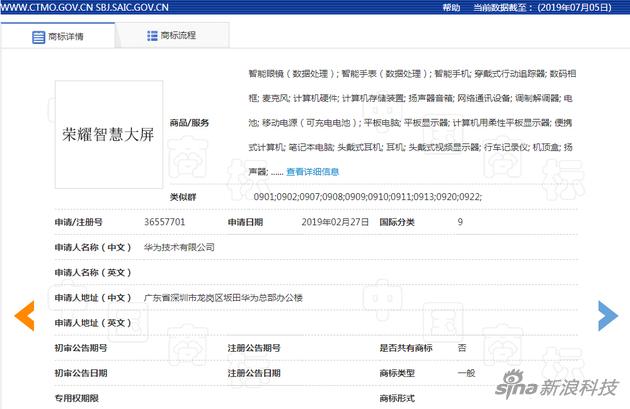
Task: Click the 查看详细信息 link
Action: [313, 171]
